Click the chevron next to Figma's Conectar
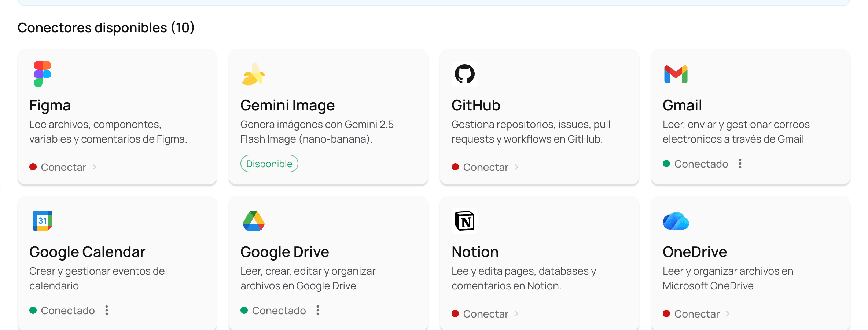This screenshot has height=330, width=868. 95,167
